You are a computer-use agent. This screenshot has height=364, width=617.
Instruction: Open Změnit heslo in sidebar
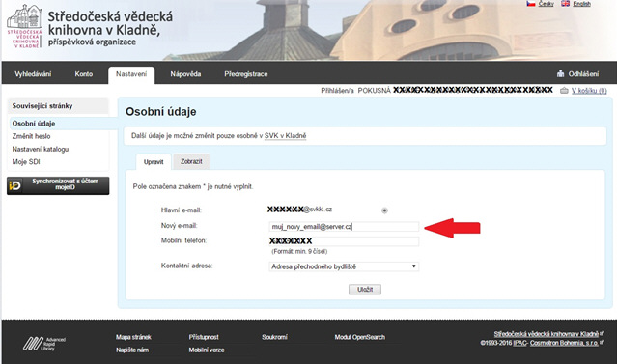click(x=31, y=136)
